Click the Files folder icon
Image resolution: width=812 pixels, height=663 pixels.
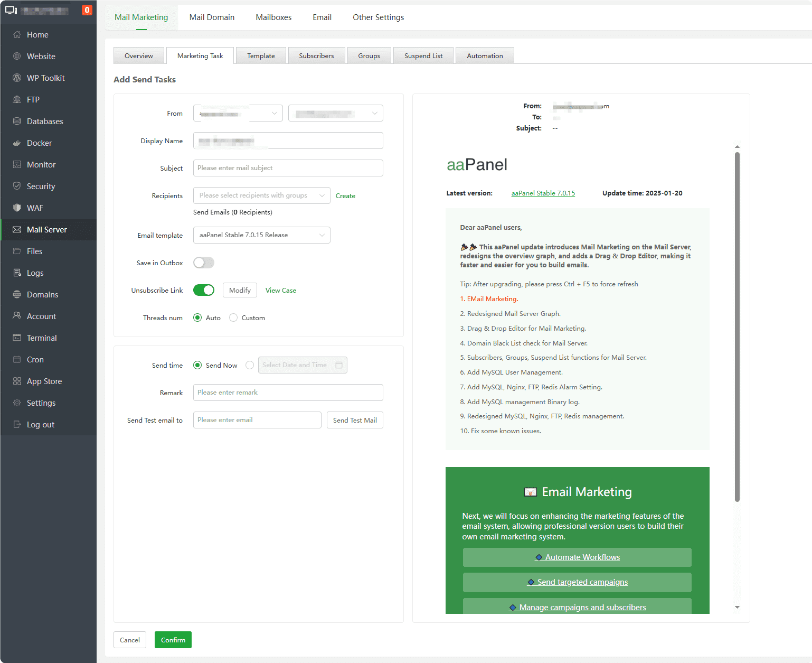click(17, 251)
